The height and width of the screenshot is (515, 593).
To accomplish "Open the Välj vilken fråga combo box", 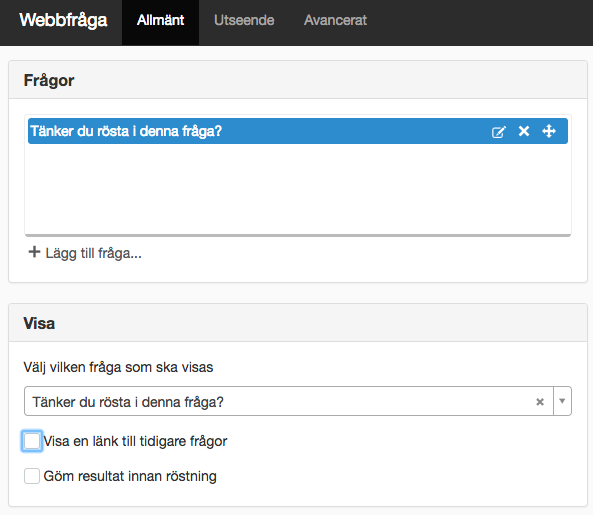I will [x=298, y=401].
